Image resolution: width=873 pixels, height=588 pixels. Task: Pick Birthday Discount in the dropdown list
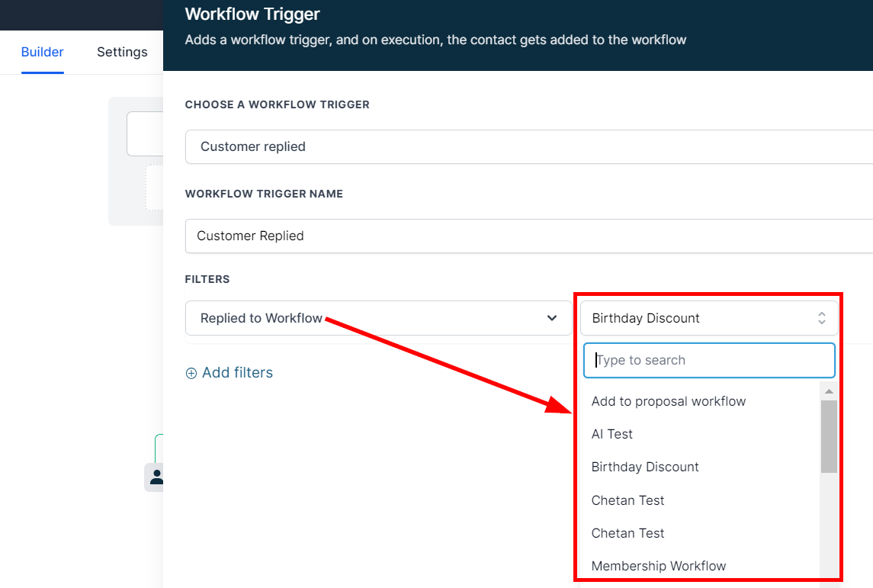point(645,467)
